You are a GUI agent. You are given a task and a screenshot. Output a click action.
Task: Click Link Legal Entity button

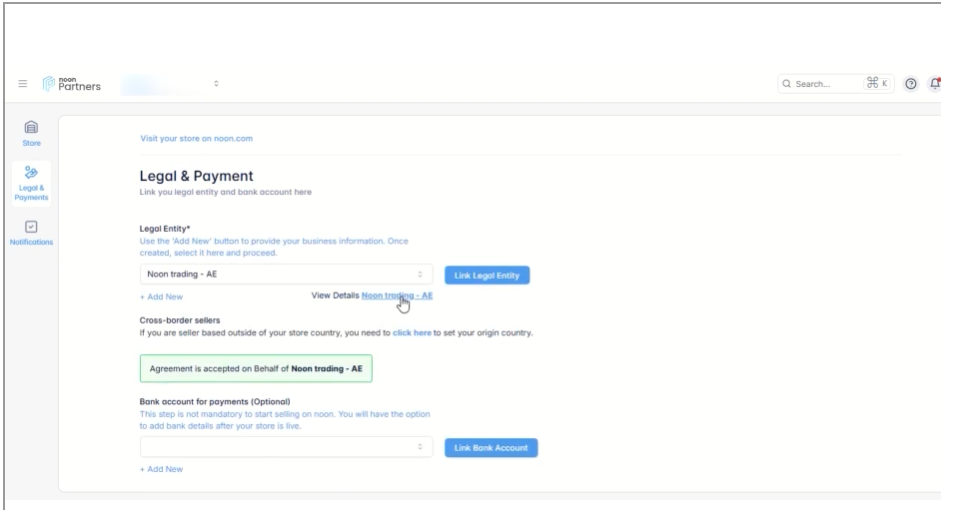[x=487, y=275]
